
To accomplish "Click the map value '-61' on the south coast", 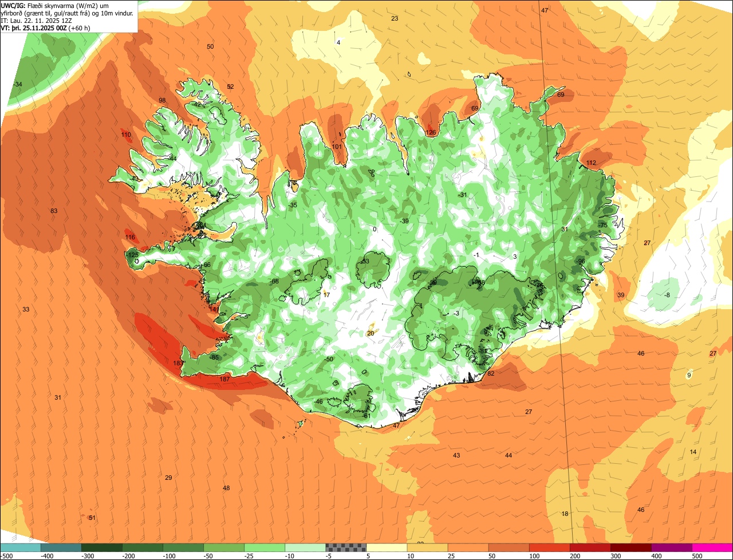I will point(367,416).
